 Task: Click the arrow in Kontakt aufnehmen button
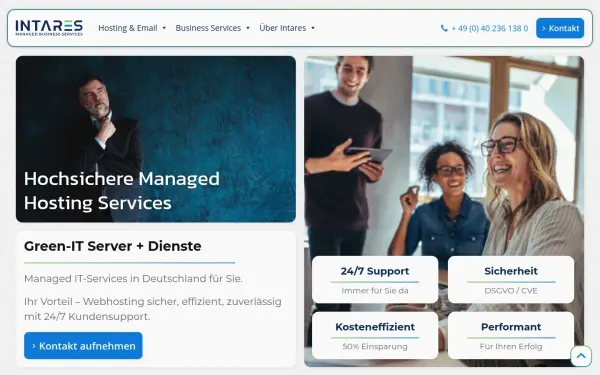(34, 346)
